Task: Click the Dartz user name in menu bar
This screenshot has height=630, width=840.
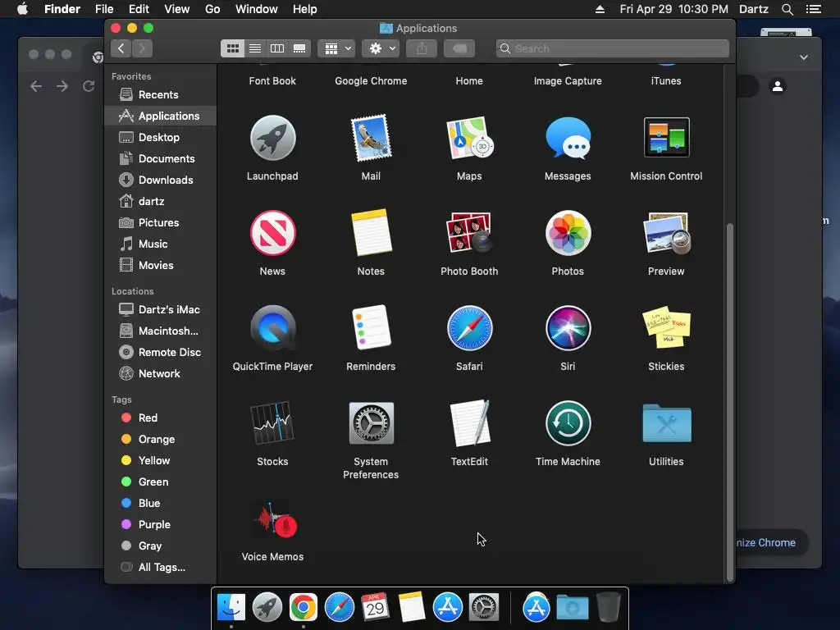Action: point(754,9)
